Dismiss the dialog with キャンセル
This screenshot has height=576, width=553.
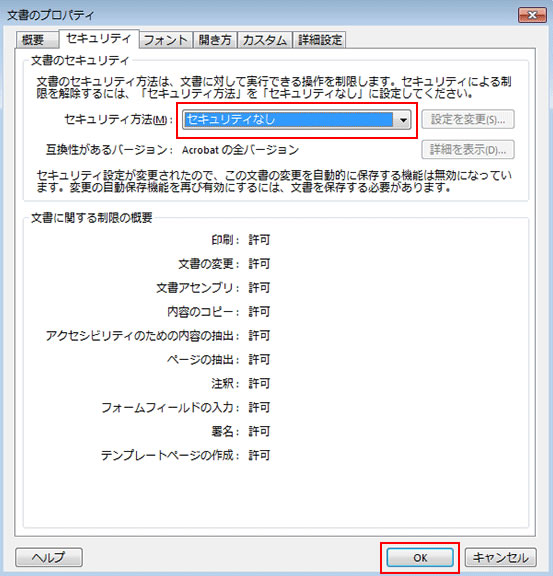coord(500,558)
